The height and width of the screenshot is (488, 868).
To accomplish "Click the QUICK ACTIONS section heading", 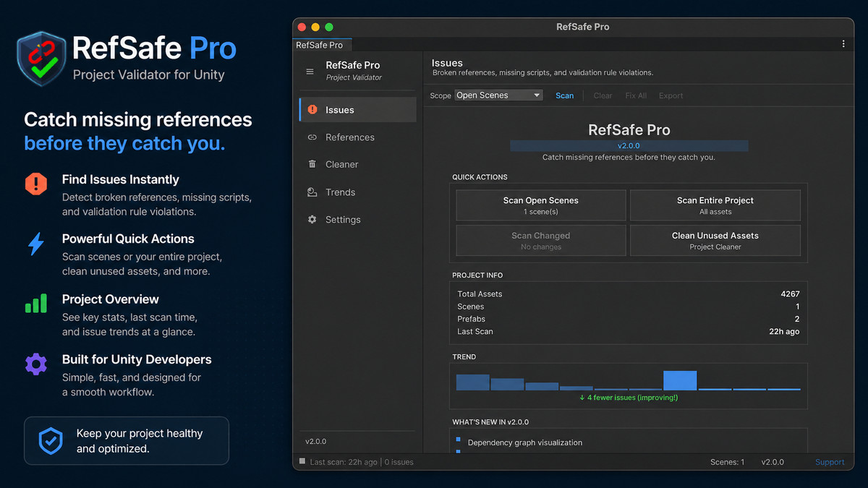I will [480, 177].
